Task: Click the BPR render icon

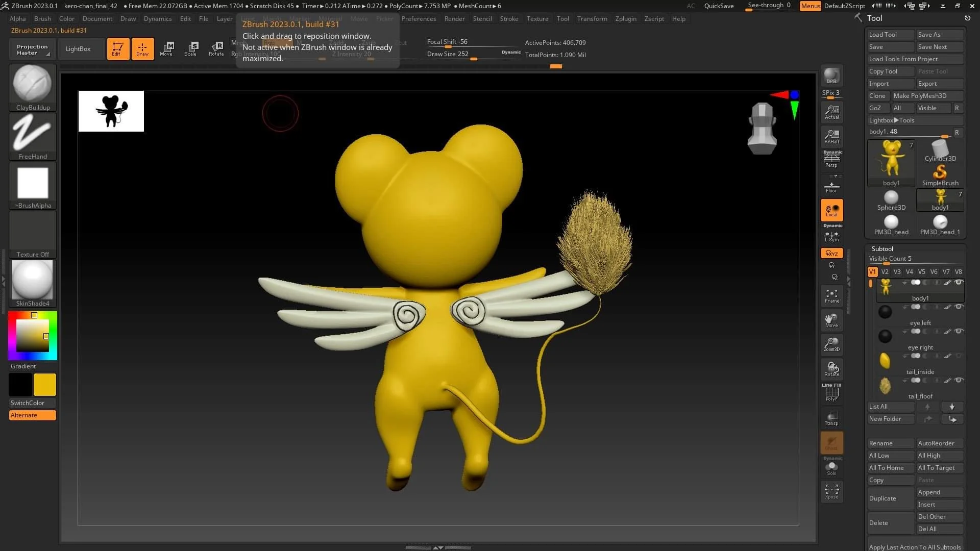Action: [x=831, y=76]
